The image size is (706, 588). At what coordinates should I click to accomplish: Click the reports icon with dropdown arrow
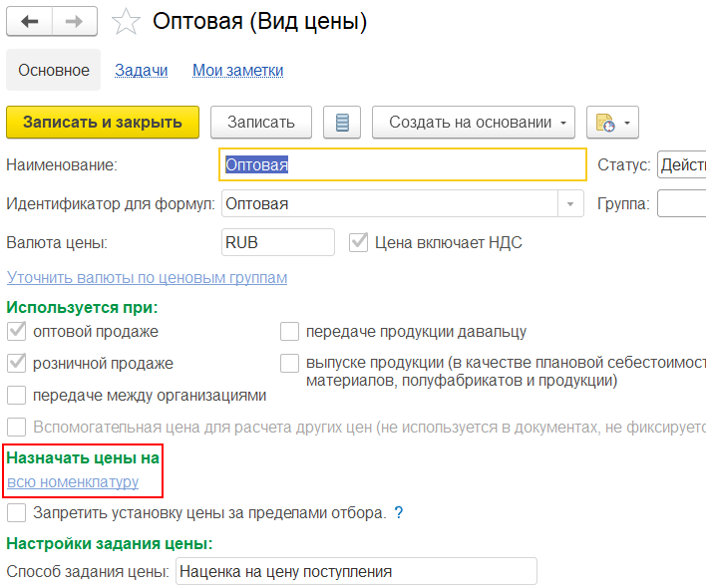click(x=612, y=123)
